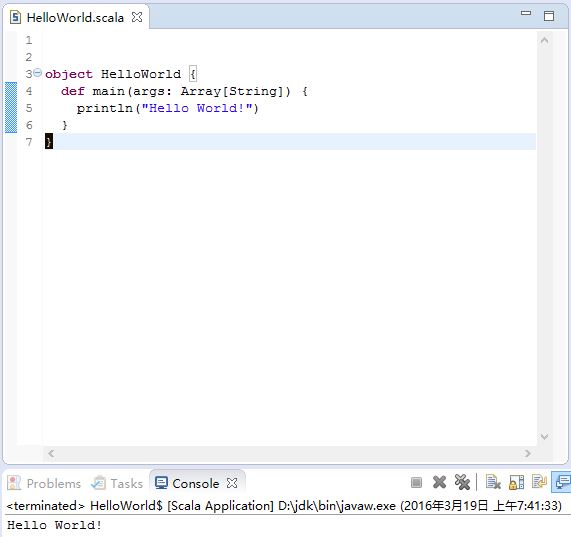Click the highlighted closing brace on line 7
This screenshot has width=571, height=537.
coord(49,141)
